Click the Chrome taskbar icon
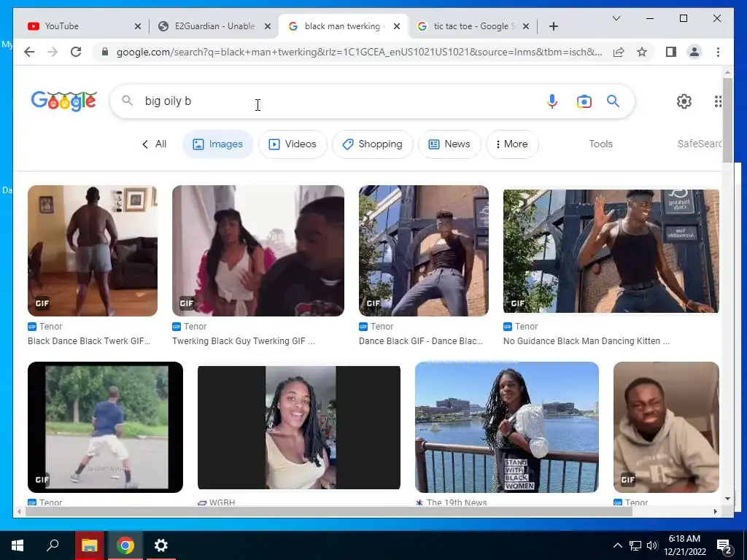Viewport: 747px width, 560px height. pos(125,545)
